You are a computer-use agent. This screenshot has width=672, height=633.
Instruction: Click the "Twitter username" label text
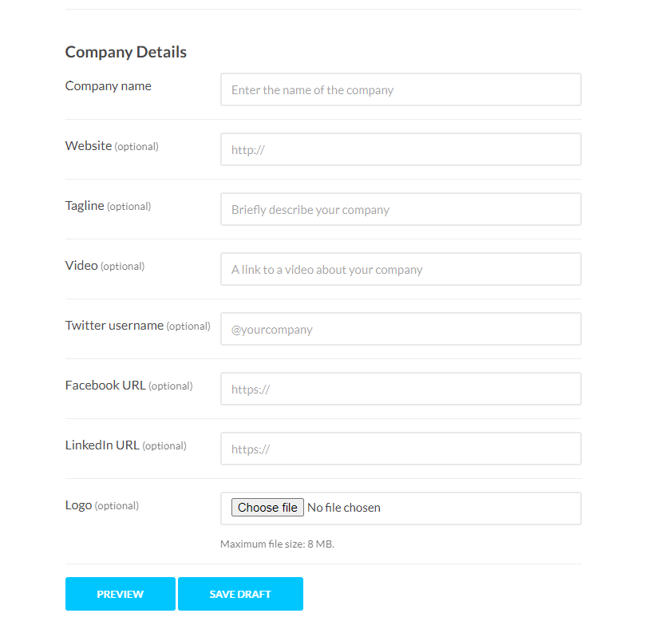114,326
